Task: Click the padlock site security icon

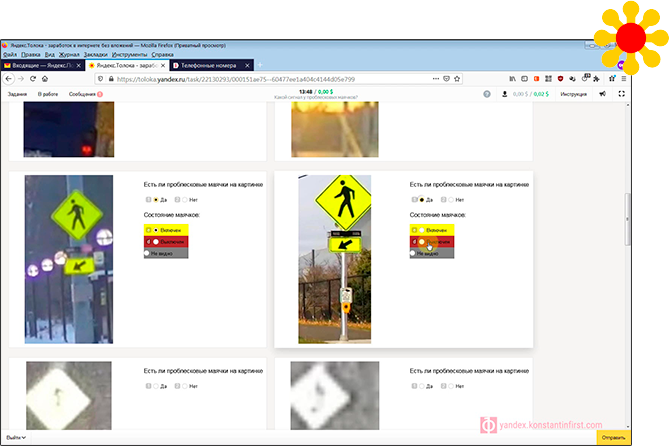Action: coord(111,79)
